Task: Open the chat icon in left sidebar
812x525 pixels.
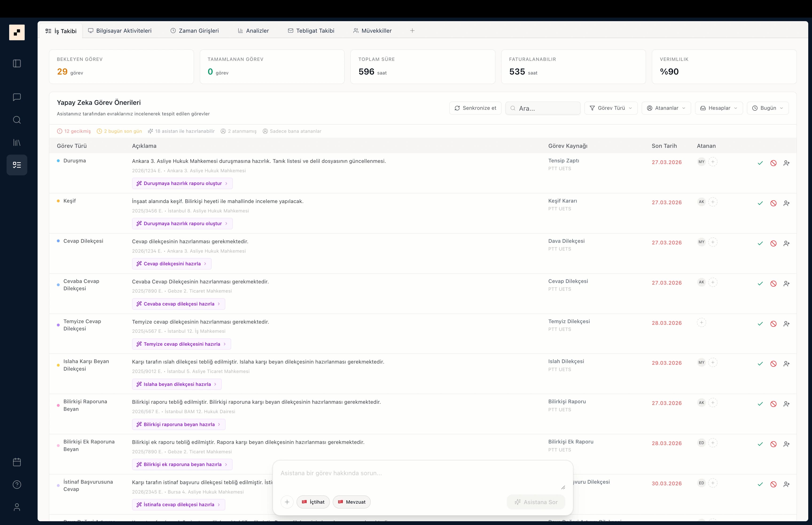Action: [x=17, y=97]
